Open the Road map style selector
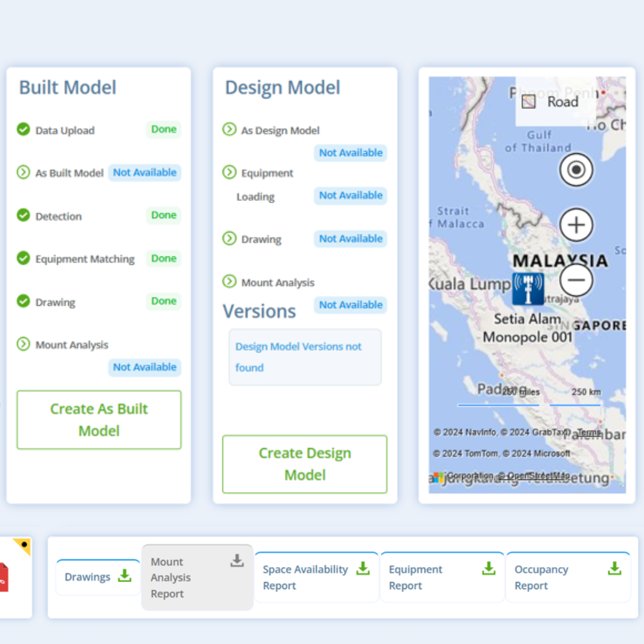 pos(550,101)
